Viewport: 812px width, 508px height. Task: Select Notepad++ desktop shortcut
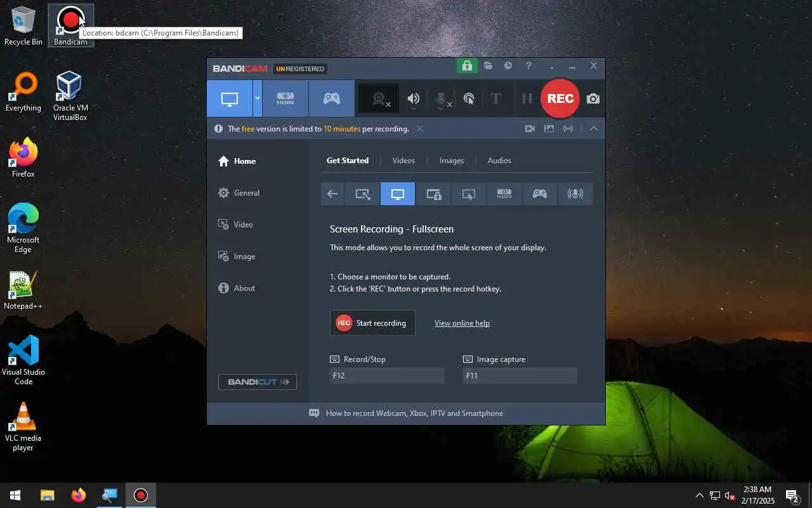(23, 290)
